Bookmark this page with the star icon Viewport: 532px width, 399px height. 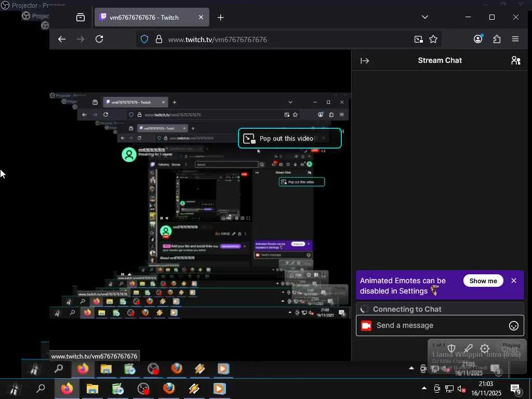tap(433, 39)
